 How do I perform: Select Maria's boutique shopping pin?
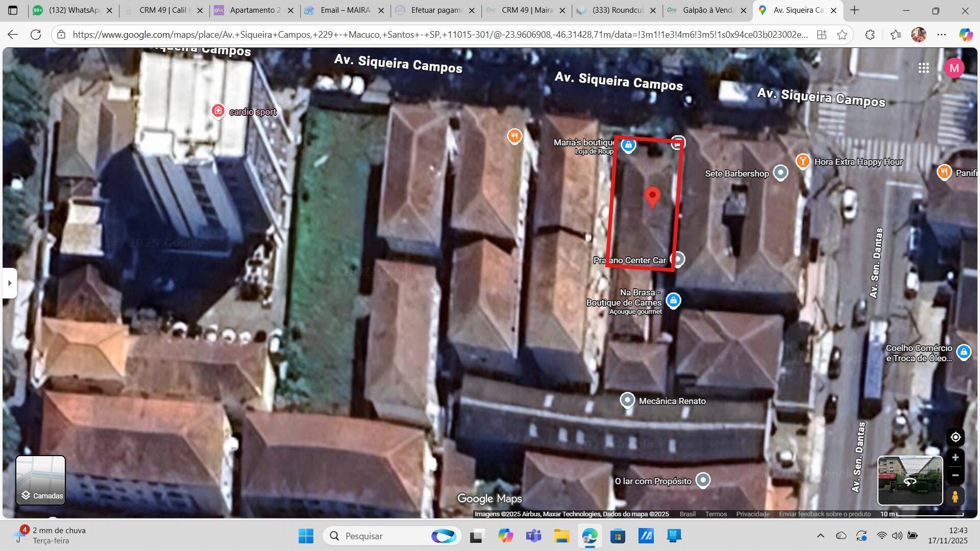[628, 145]
